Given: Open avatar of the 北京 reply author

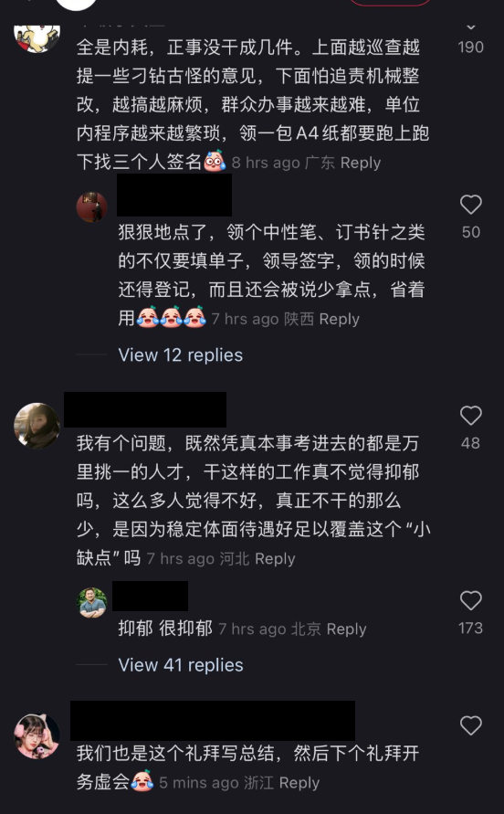Looking at the screenshot, I should 92,603.
